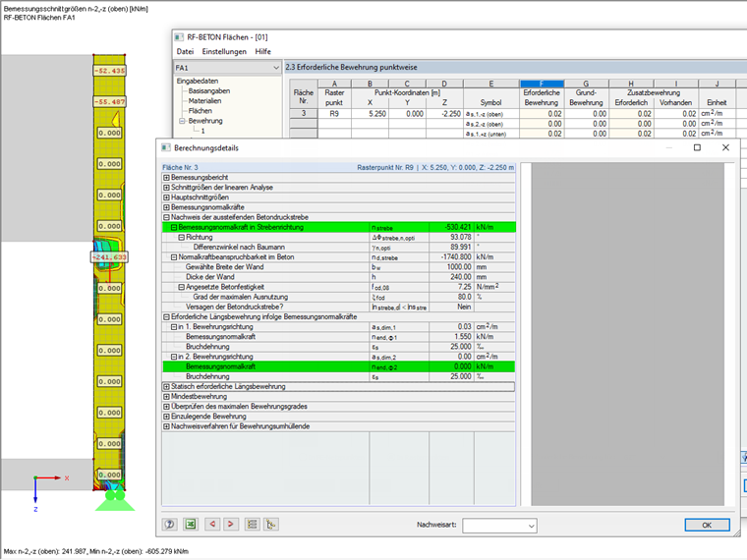The image size is (747, 560).
Task: Click Dicke der Wand row
Action: click(x=338, y=277)
